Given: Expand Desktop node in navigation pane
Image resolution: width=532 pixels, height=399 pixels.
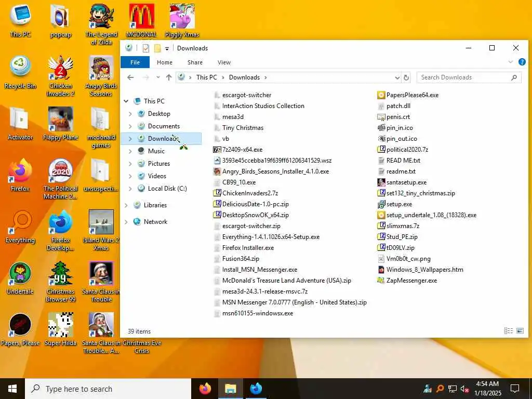Looking at the screenshot, I should (x=130, y=114).
